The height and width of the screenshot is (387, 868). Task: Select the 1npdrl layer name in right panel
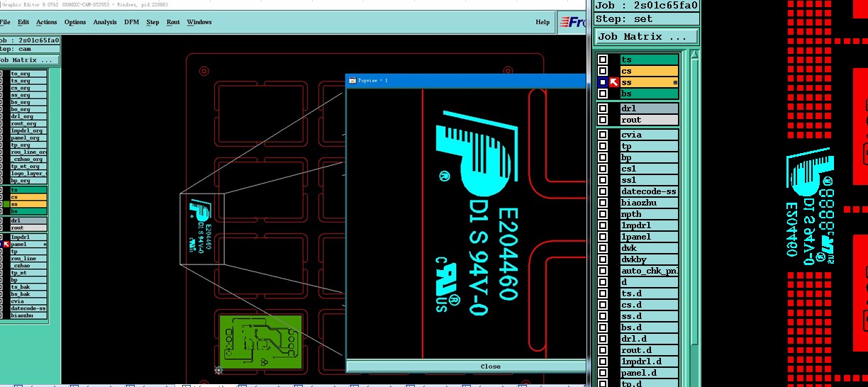649,225
